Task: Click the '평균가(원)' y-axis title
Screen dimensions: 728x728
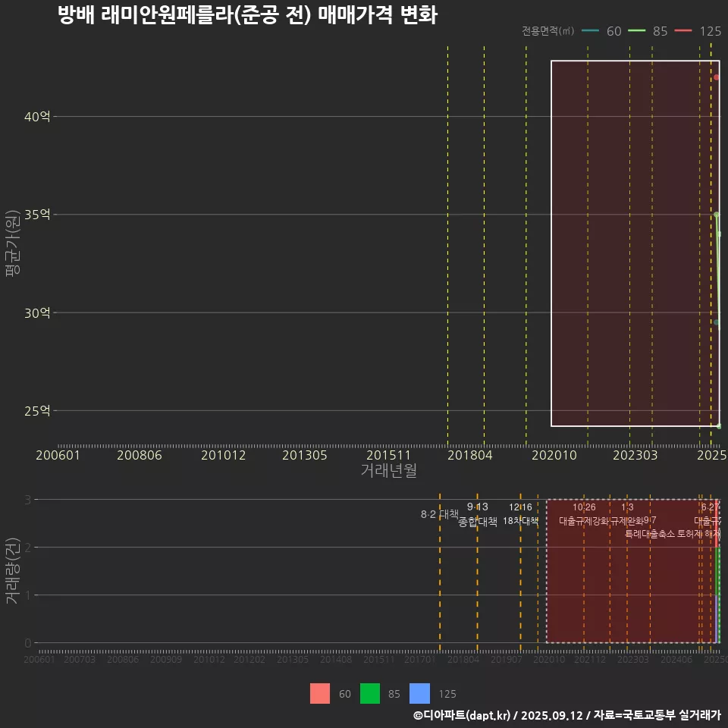Action: (x=13, y=243)
